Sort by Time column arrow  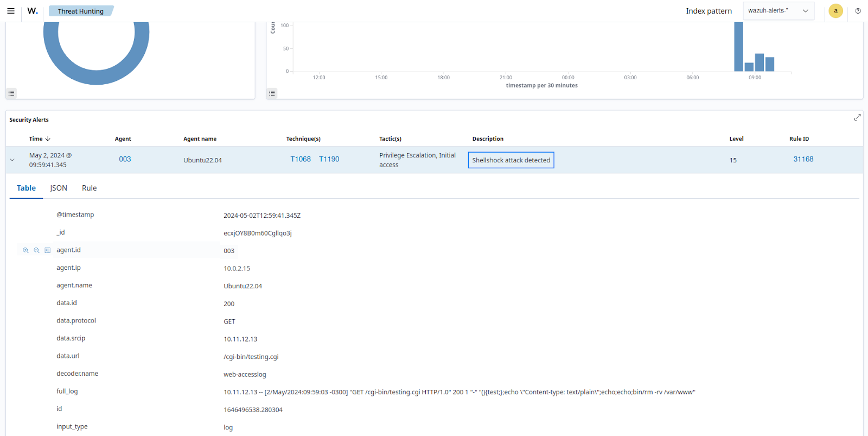click(x=48, y=139)
